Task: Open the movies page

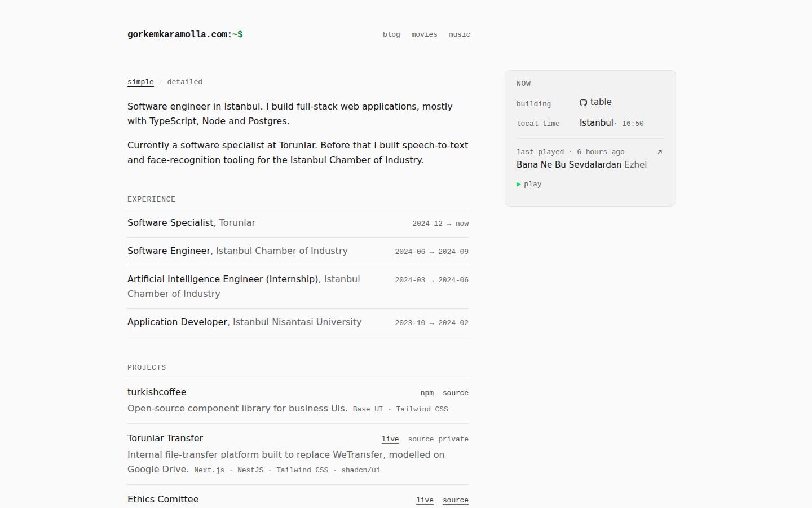Action: click(424, 34)
